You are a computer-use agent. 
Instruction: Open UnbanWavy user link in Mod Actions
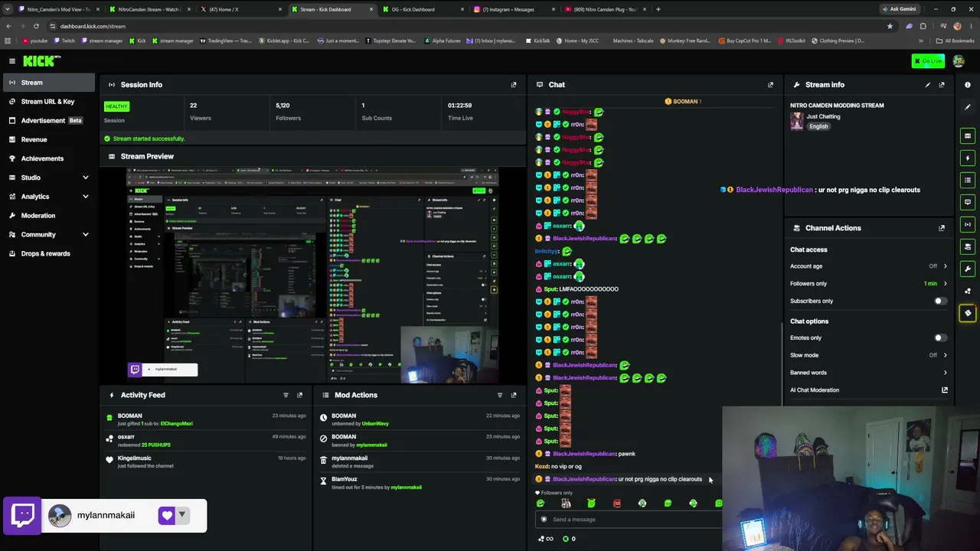point(375,424)
